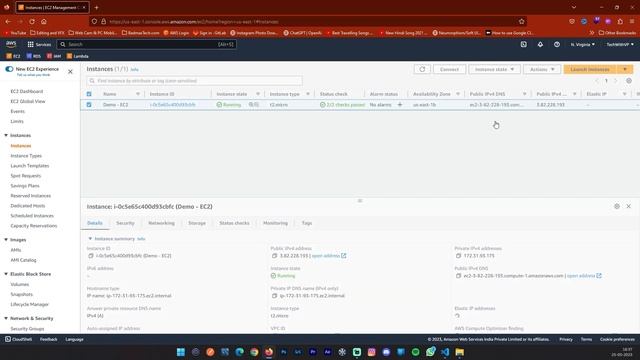Screen dimensions: 640x360
Task: Uncheck the Demo - EC2 instance row
Action: (89, 105)
